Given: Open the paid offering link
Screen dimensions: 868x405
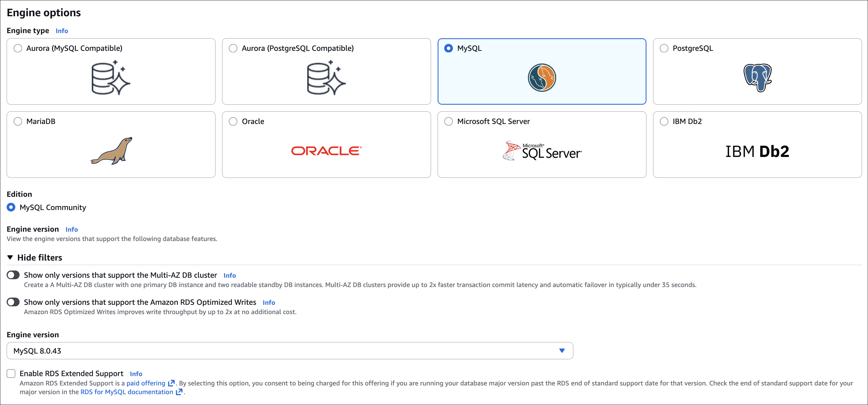Looking at the screenshot, I should tap(146, 383).
